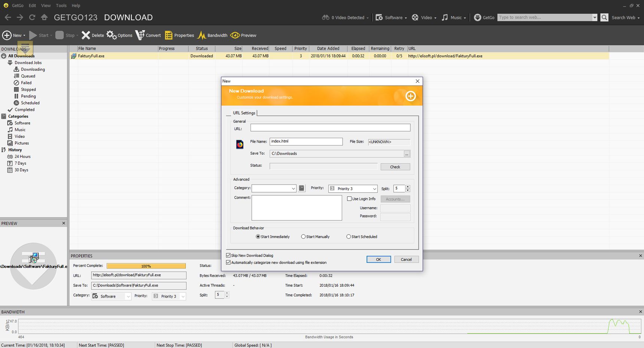Screen dimensions: 644x348
Task: Click the Stop icon in toolbar
Action: point(60,35)
